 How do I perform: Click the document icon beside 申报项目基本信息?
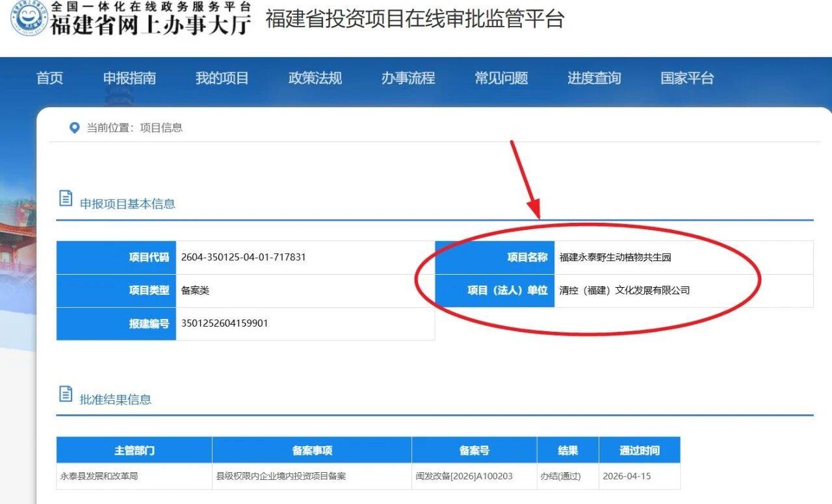(x=65, y=199)
